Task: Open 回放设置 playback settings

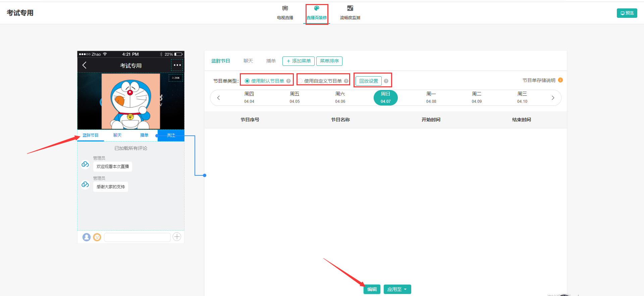Action: [369, 81]
